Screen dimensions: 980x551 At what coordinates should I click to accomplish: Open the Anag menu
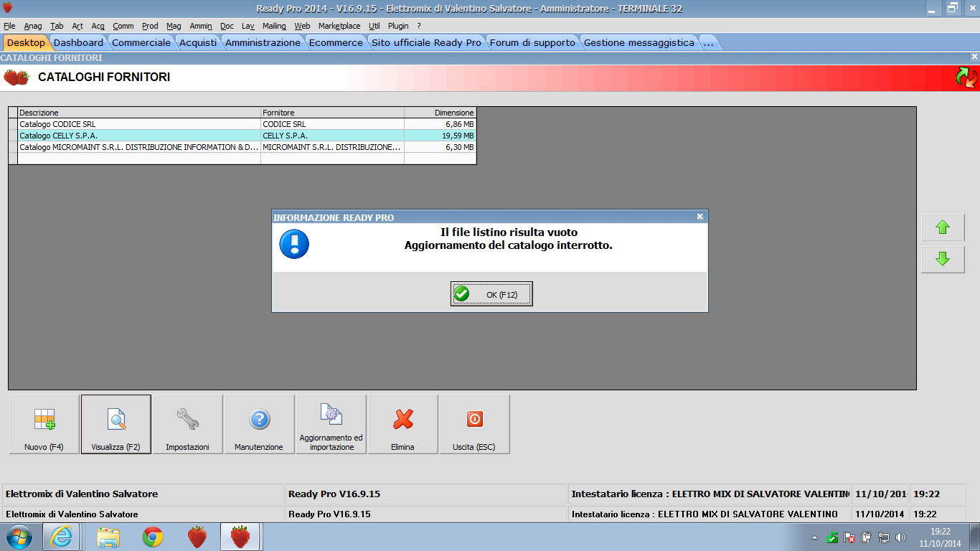pos(33,26)
